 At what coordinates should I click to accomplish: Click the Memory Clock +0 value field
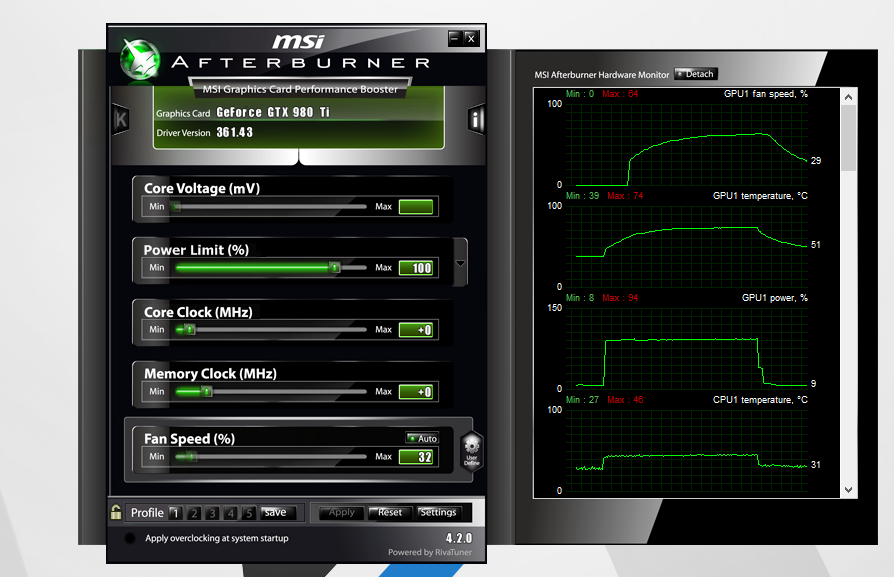point(416,392)
